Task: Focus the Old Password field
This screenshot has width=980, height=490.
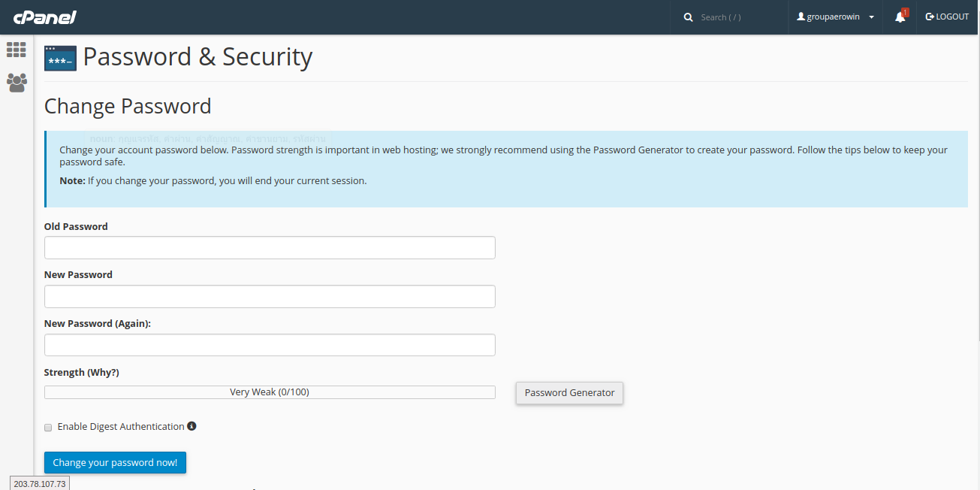Action: [270, 248]
